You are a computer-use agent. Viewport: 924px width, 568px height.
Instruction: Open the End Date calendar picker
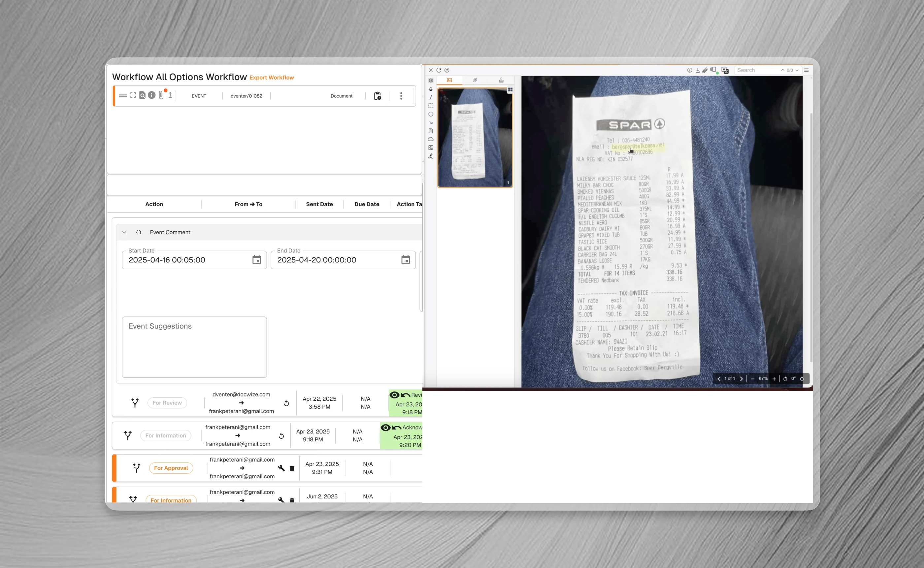(405, 260)
